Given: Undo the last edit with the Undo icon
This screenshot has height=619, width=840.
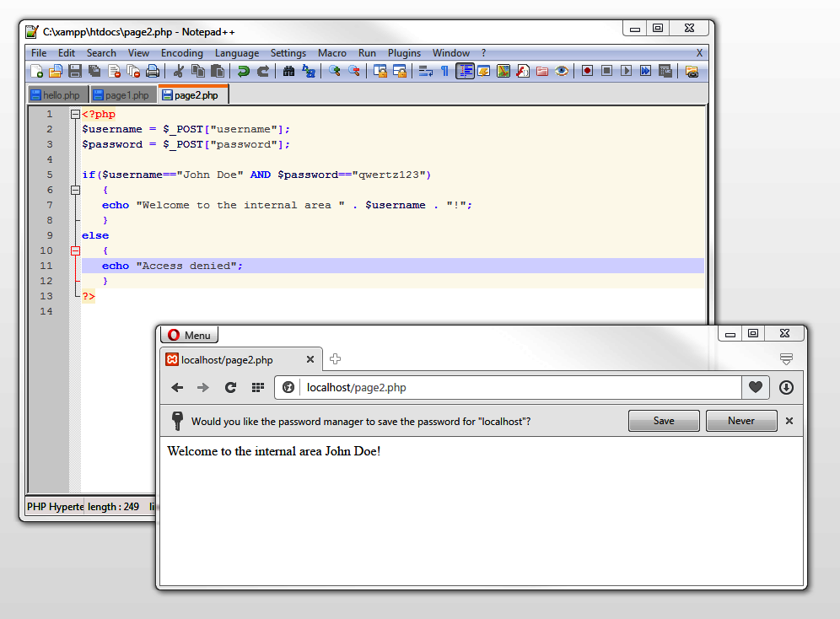Looking at the screenshot, I should pos(241,71).
